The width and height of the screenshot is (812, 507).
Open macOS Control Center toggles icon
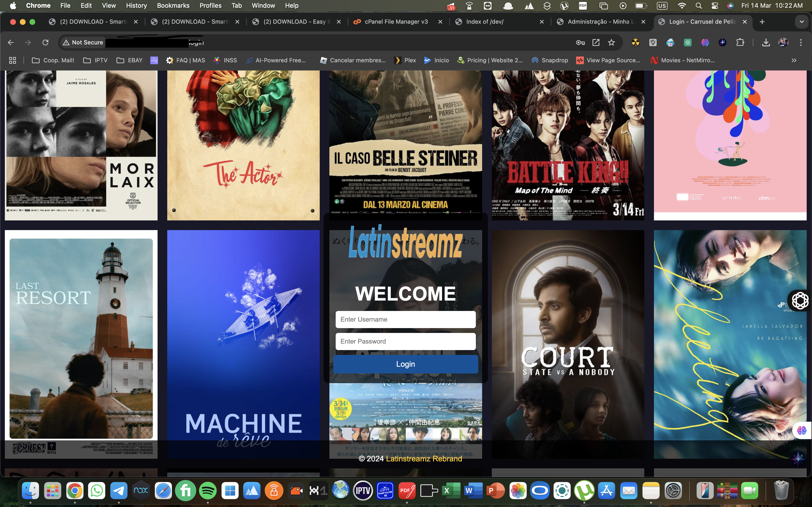point(715,6)
